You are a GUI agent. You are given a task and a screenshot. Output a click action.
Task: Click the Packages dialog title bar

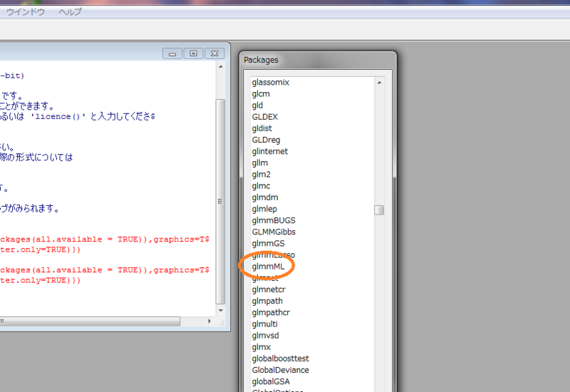(x=318, y=60)
